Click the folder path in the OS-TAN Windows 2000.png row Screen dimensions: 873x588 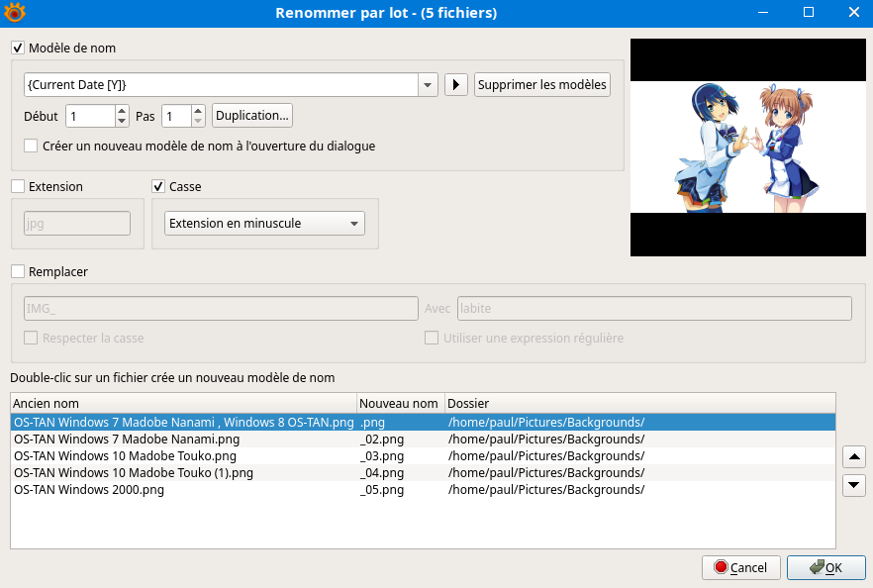[546, 489]
